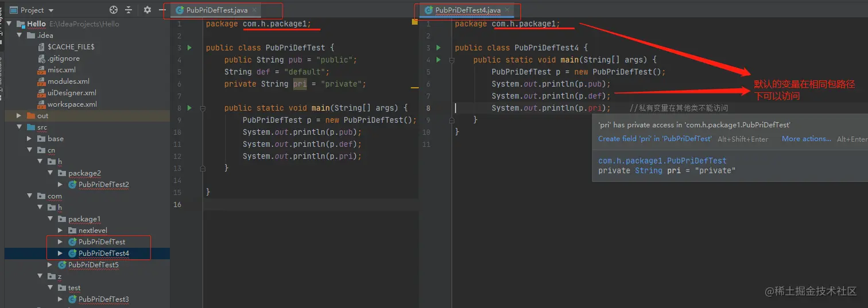Collapse the test package arrow

click(51, 288)
